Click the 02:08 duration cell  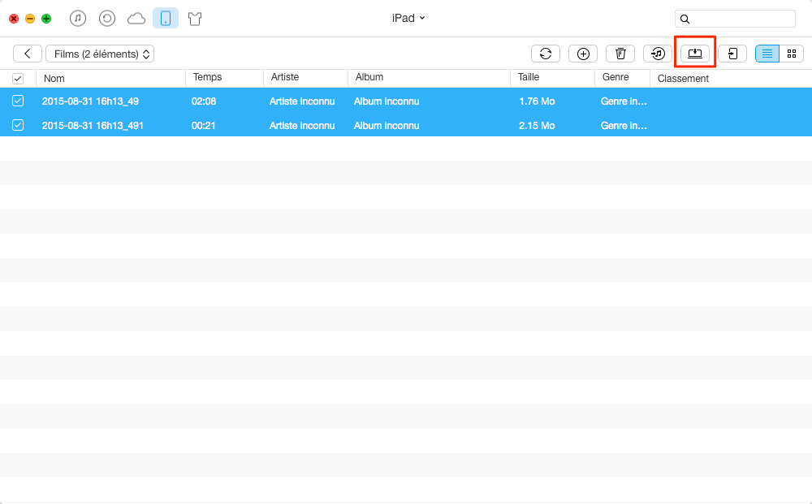(x=204, y=101)
